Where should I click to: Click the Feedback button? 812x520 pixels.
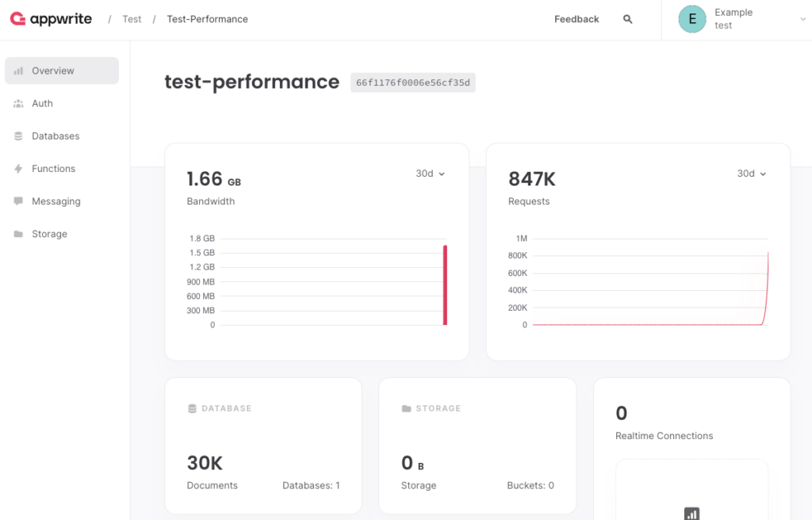(x=576, y=19)
